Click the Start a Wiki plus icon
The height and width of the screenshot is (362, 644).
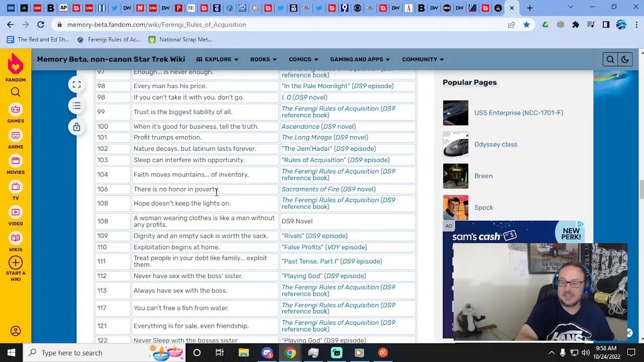click(x=16, y=263)
